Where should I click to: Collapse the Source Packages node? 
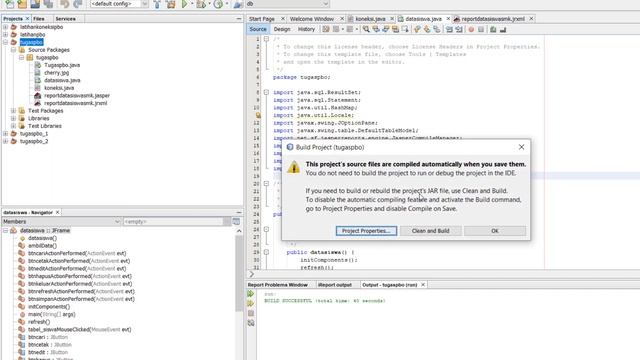13,50
